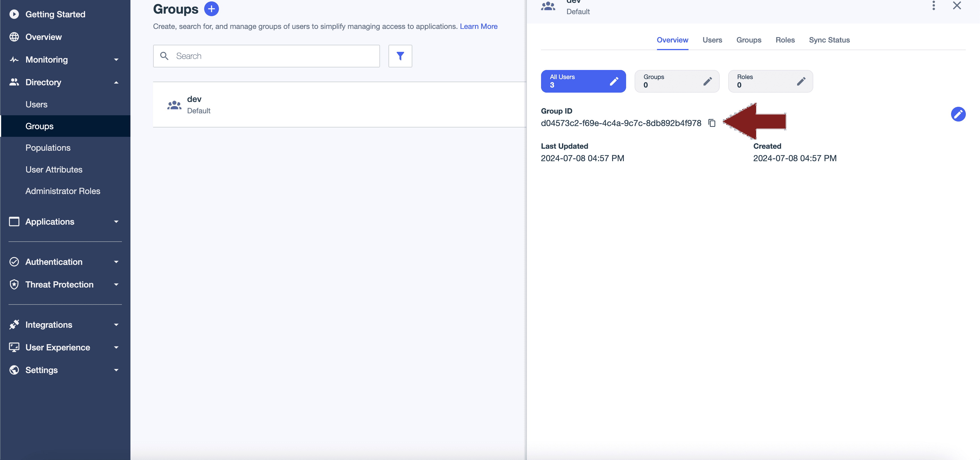Click the add group plus icon
Viewport: 980px width, 460px height.
click(211, 9)
